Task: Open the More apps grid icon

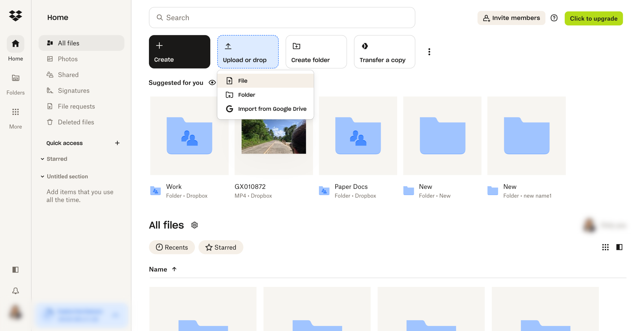Action: 15,112
